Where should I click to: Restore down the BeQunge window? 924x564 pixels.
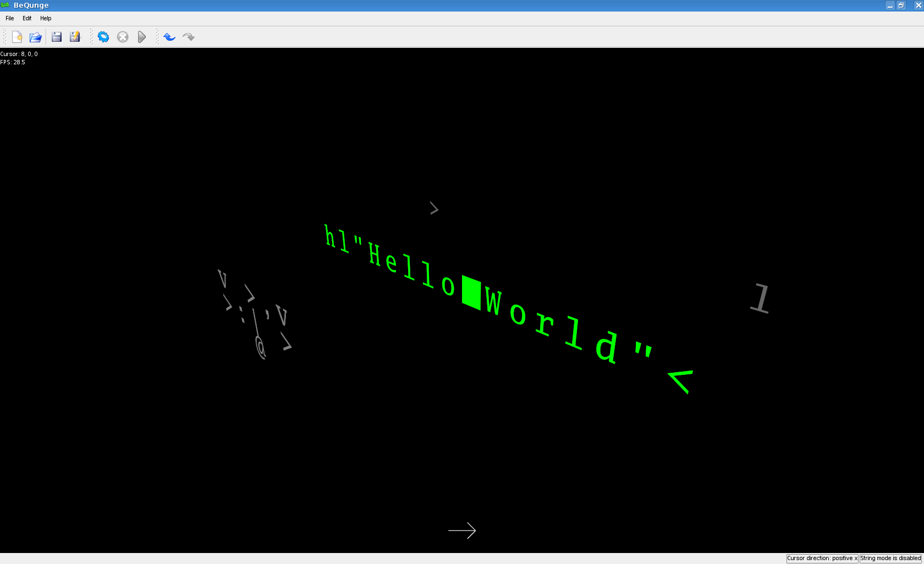[901, 5]
